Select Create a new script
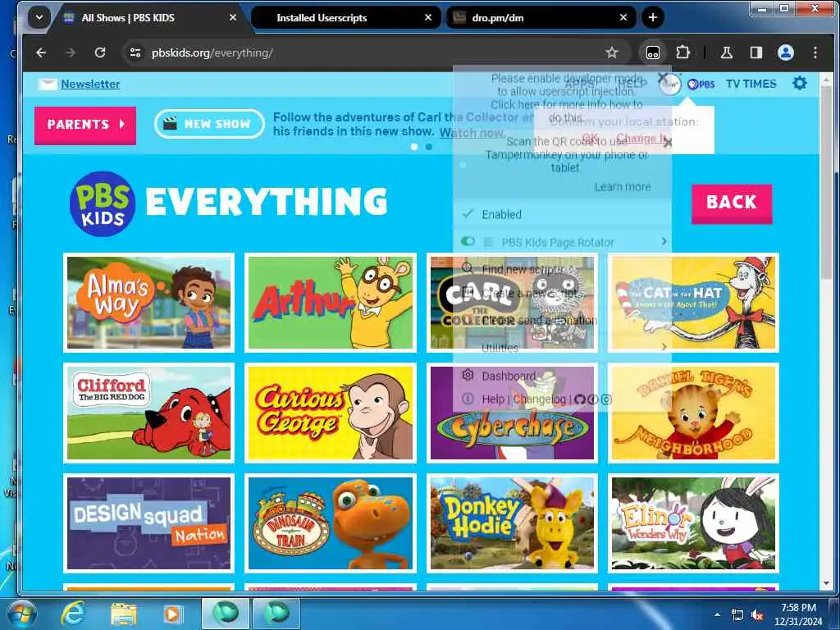Viewport: 840px width, 630px height. [563, 293]
